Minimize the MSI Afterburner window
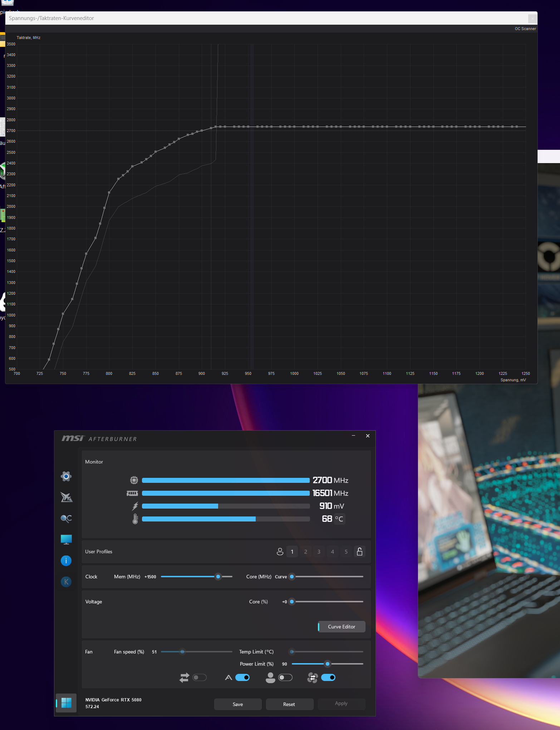Image resolution: width=560 pixels, height=730 pixels. point(353,436)
